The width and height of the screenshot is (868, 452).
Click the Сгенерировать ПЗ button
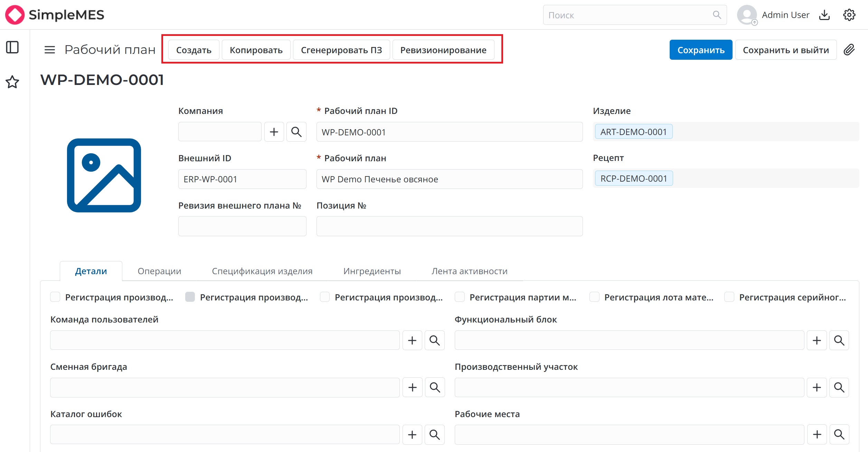point(341,50)
